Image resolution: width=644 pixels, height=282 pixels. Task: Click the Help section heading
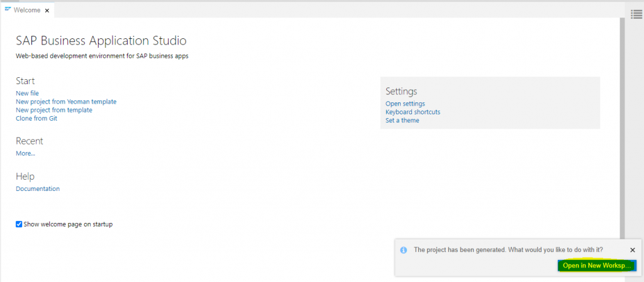(x=25, y=176)
